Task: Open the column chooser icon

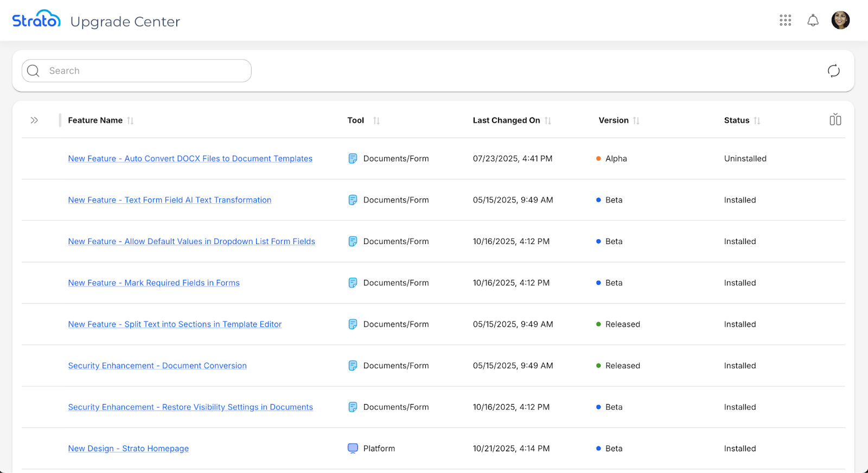Action: point(835,120)
